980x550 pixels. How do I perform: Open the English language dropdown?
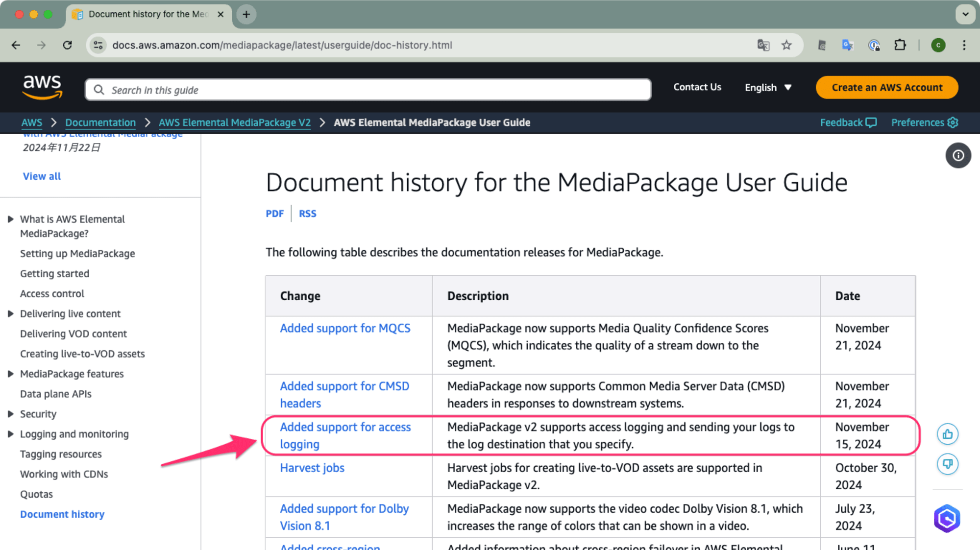[x=768, y=88]
